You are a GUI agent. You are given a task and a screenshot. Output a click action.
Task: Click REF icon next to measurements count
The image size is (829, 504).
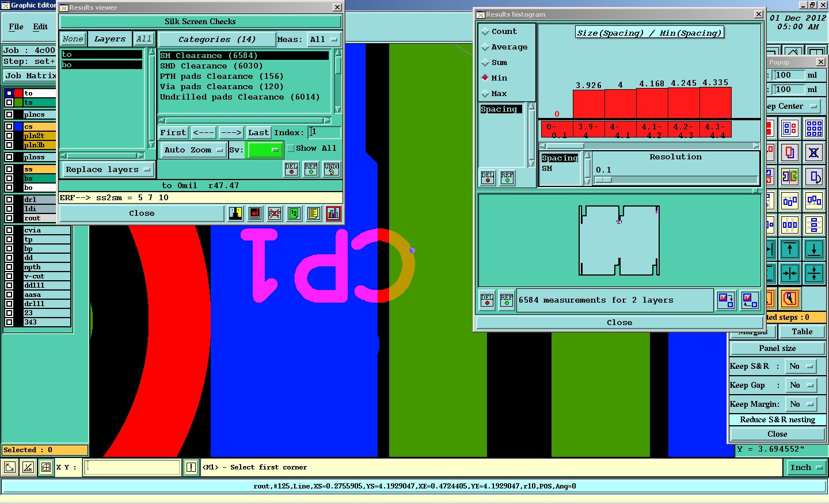[507, 300]
